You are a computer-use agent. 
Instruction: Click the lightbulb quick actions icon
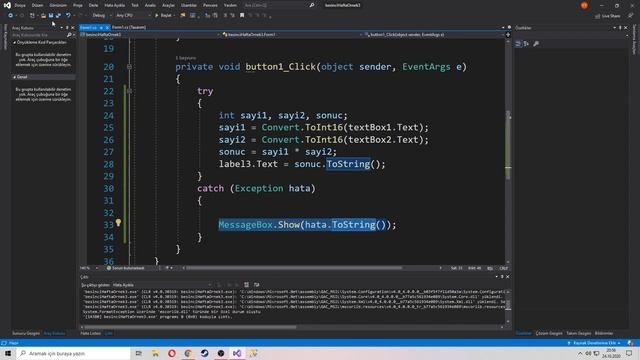[118, 222]
